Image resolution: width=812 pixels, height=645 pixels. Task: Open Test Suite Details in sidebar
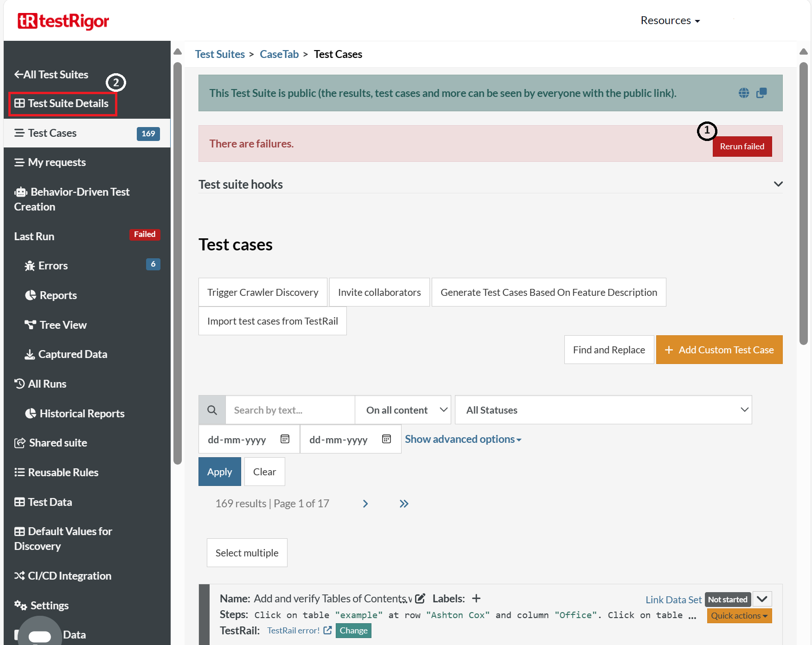tap(63, 103)
